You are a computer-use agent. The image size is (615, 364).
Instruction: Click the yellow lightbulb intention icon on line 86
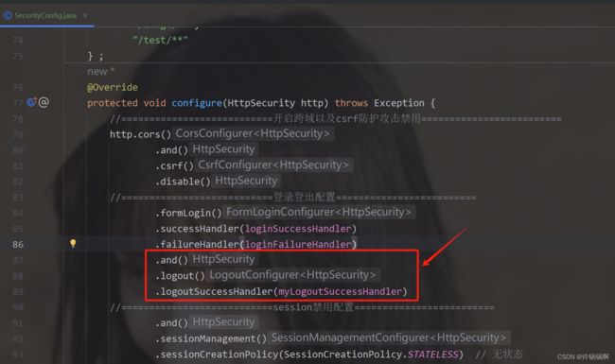click(x=73, y=243)
